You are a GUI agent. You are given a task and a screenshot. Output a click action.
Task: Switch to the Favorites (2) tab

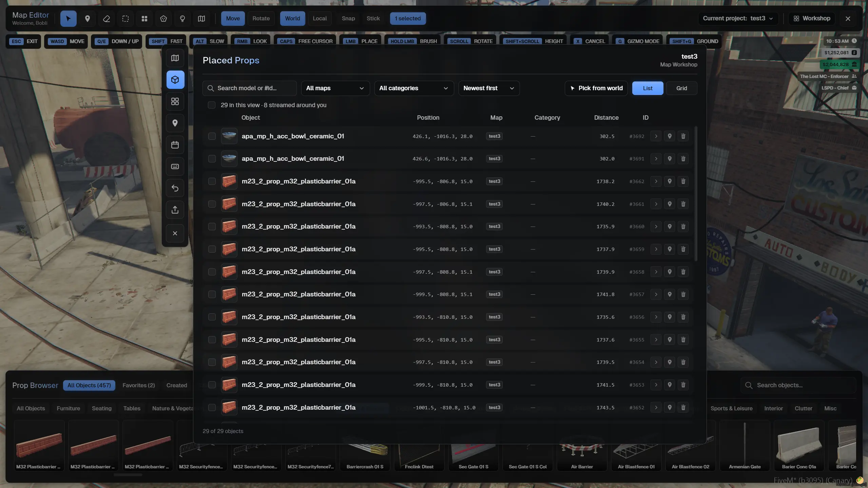(138, 385)
